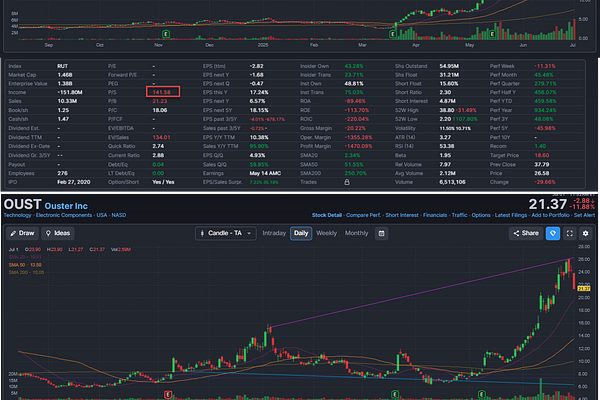Click the Earnings date May 14 AMC
This screenshot has height=400, width=600.
coord(265,173)
